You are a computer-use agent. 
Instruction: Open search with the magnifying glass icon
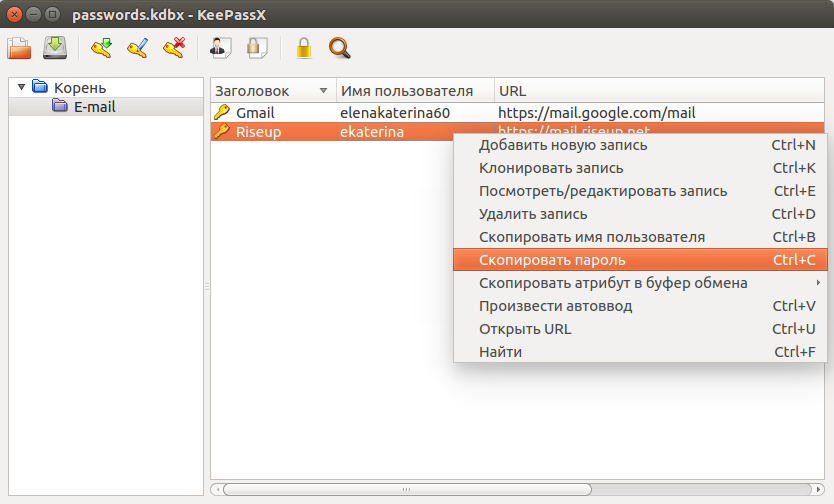[340, 48]
